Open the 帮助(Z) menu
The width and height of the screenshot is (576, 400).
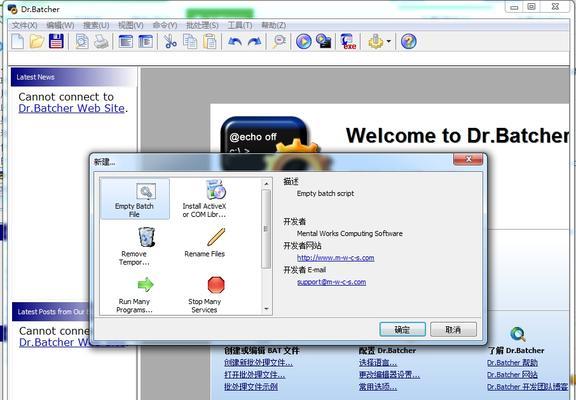click(x=274, y=25)
